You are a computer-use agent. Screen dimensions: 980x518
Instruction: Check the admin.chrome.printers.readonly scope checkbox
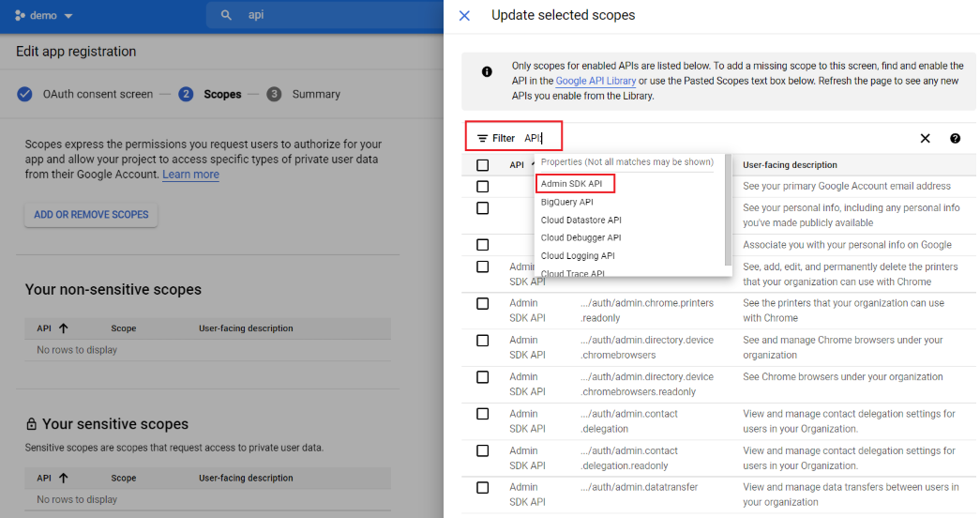482,304
